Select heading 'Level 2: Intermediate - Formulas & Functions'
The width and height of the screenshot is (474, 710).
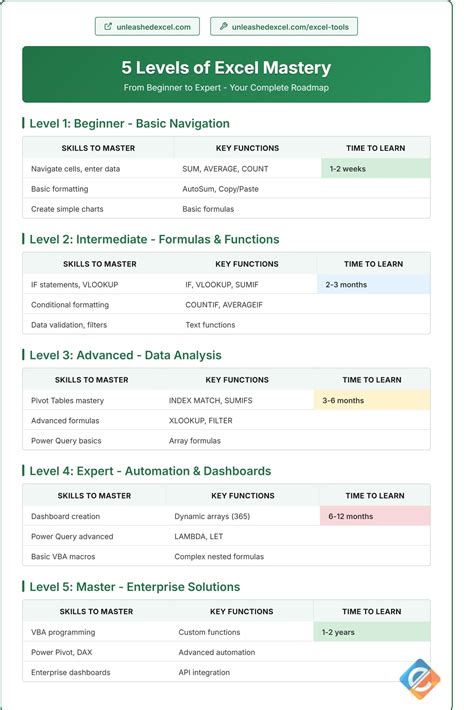pyautogui.click(x=154, y=240)
